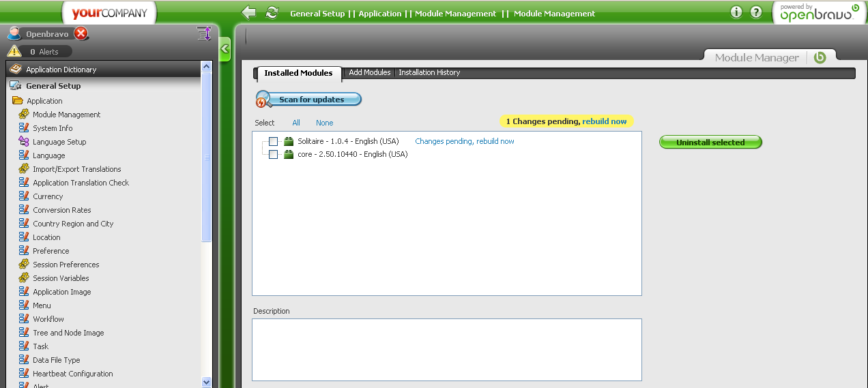Viewport: 868px width, 388px height.
Task: Open the Help question mark icon
Action: click(x=755, y=12)
